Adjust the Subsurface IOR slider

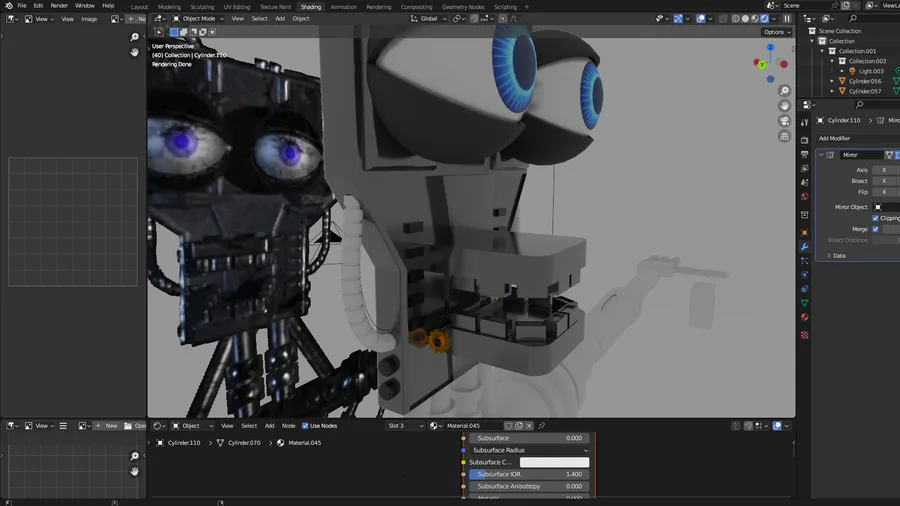click(x=529, y=474)
